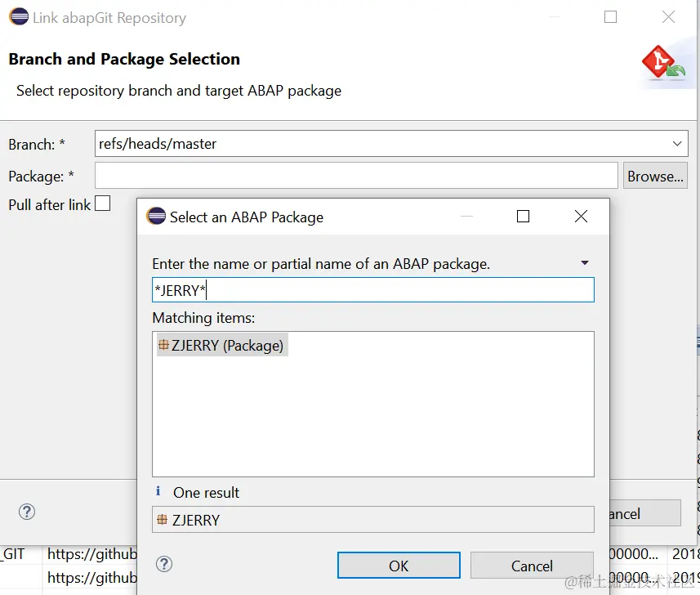Open the Branch dropdown list
Viewport: 700px width, 595px height.
pos(677,144)
